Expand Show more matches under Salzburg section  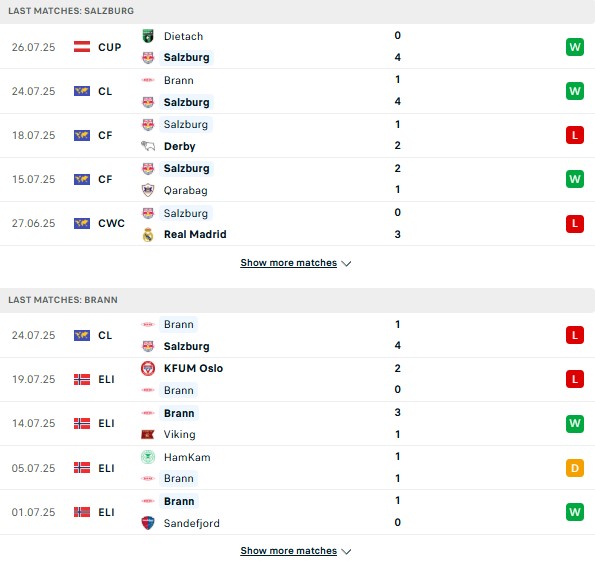tap(296, 263)
